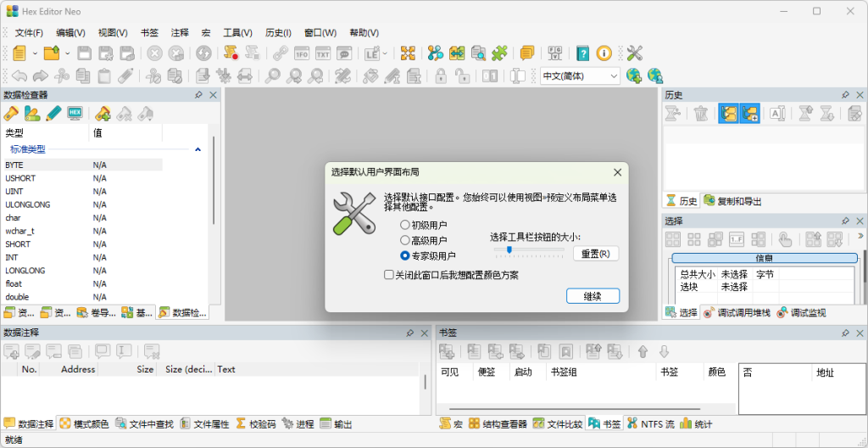This screenshot has width=868, height=448.
Task: Open the 文件(F) menu
Action: tap(29, 33)
